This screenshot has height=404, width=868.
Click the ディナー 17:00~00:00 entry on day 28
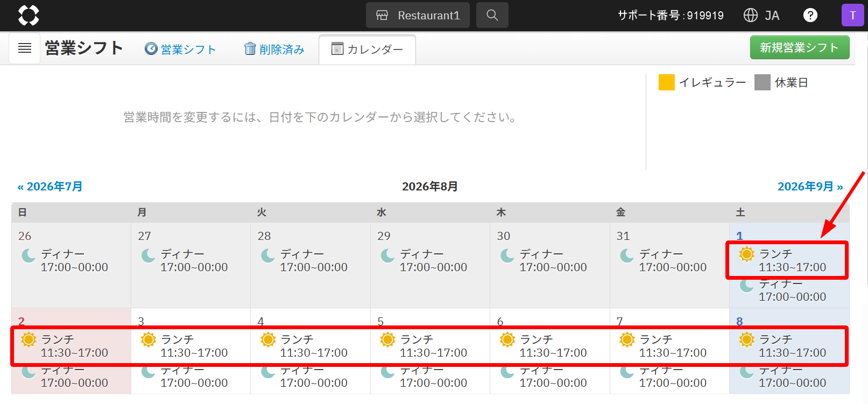pos(304,260)
